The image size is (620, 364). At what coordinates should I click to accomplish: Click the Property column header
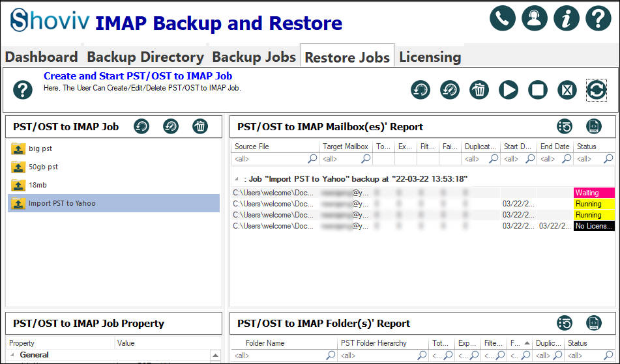click(x=61, y=343)
